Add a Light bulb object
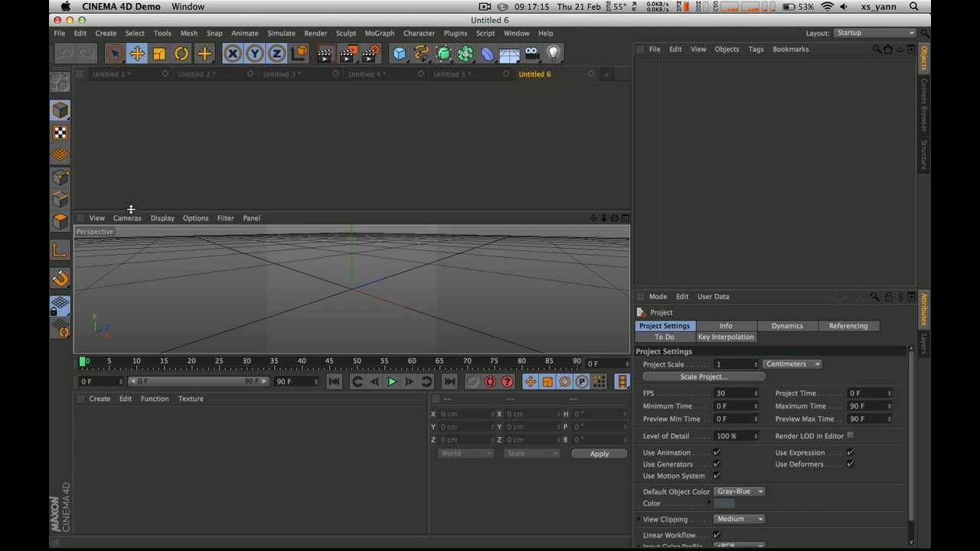This screenshot has width=980, height=551. 554,54
